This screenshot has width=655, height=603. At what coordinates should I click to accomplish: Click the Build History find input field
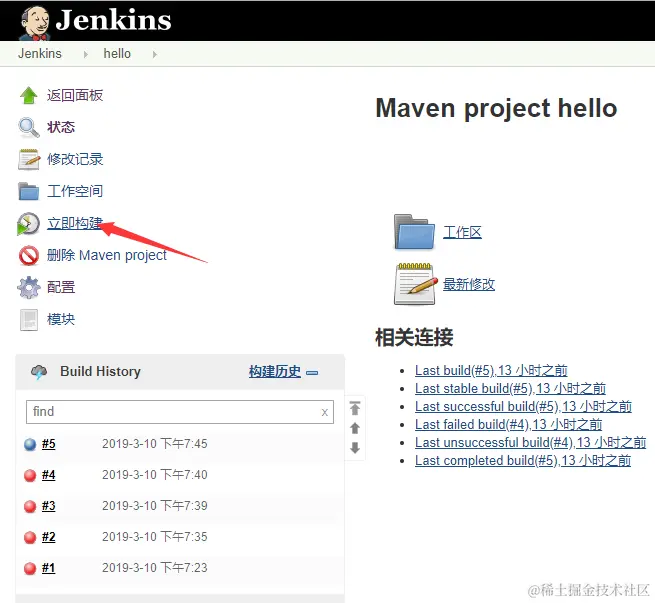tap(180, 412)
